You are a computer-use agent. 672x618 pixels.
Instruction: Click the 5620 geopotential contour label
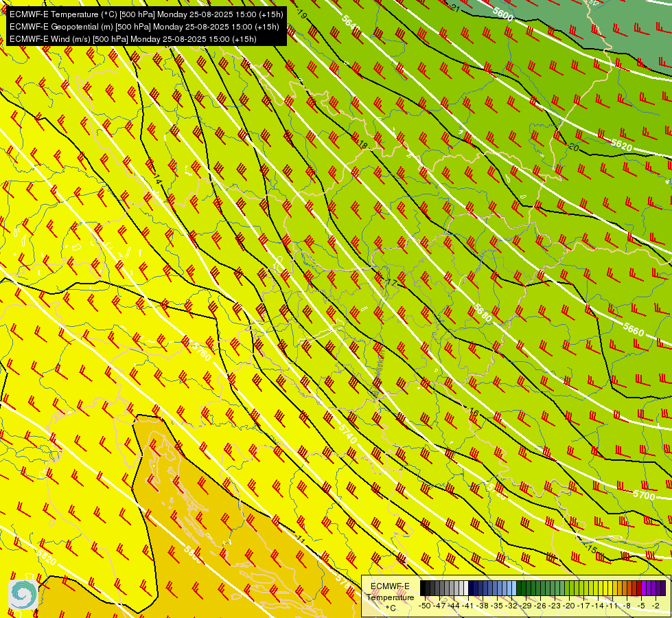tap(621, 144)
